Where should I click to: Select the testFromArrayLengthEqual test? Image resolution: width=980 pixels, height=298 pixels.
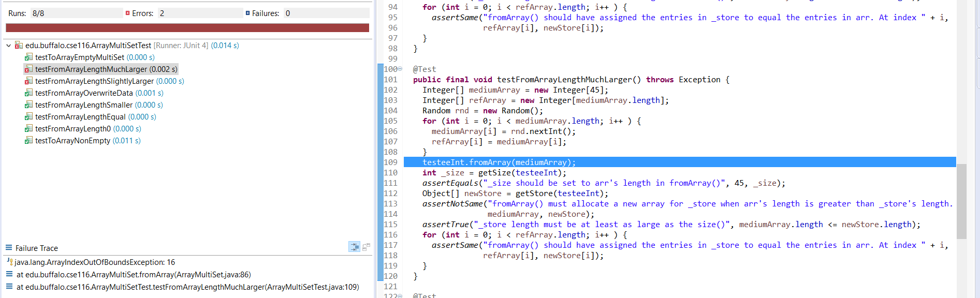95,117
